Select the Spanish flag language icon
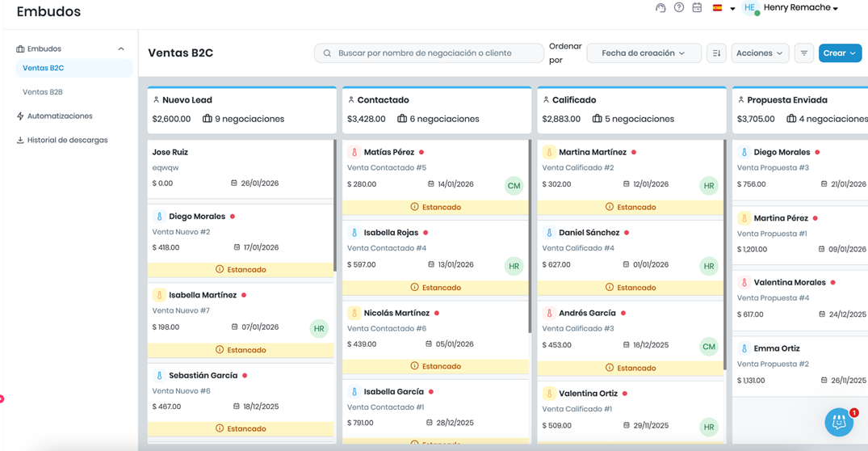 718,8
